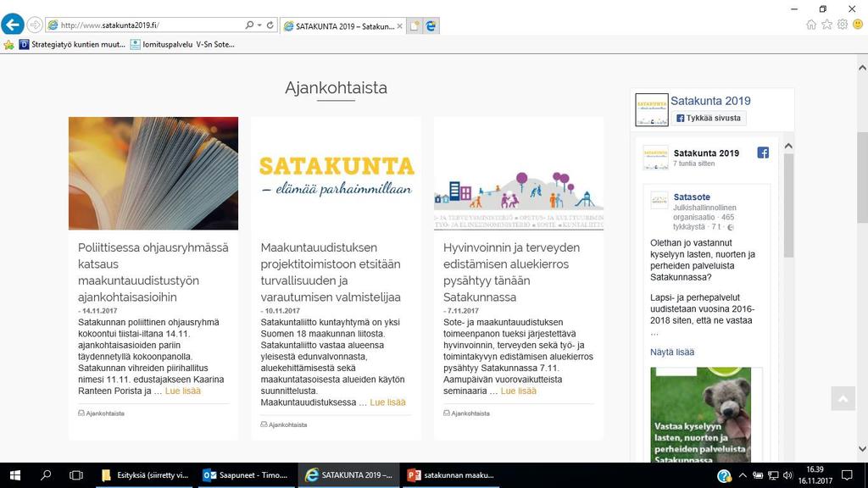The height and width of the screenshot is (488, 868).
Task: Click the 7 tuntia sitten timestamp
Action: 693,164
